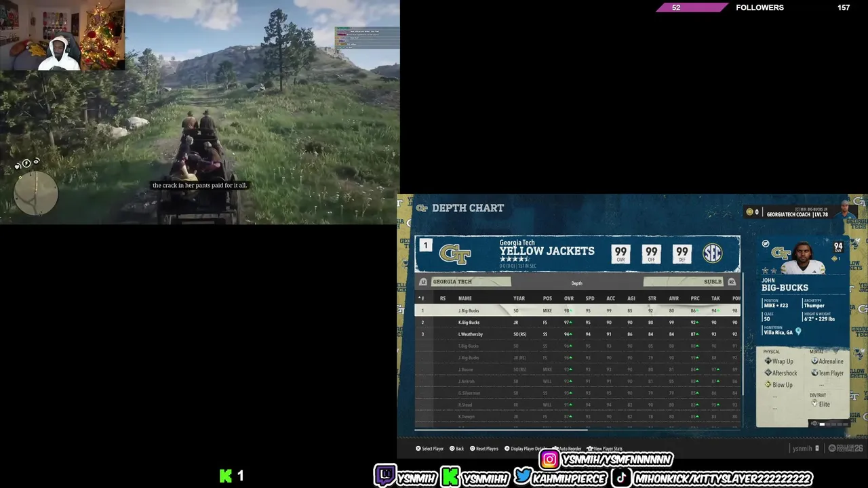Click the ACC column header

(x=610, y=298)
